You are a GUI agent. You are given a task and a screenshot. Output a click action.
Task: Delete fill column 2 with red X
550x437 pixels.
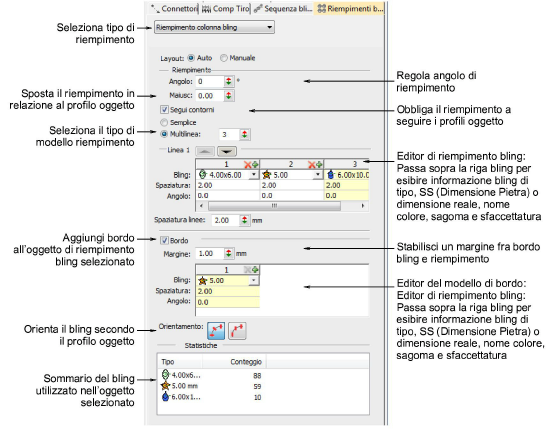pyautogui.click(x=311, y=164)
